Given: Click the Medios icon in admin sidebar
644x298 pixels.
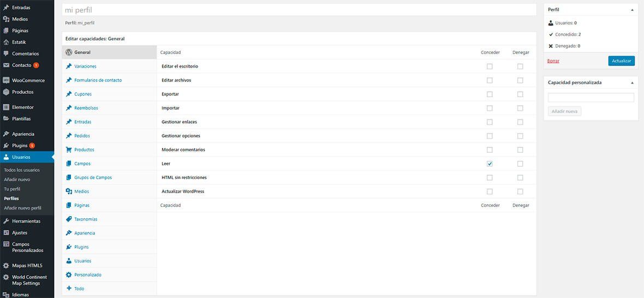Looking at the screenshot, I should (x=6, y=19).
